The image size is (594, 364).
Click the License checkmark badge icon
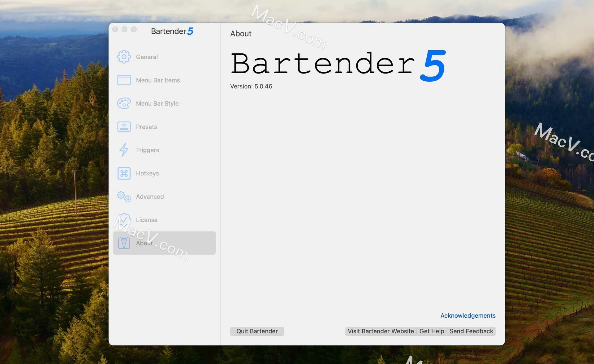click(x=124, y=220)
